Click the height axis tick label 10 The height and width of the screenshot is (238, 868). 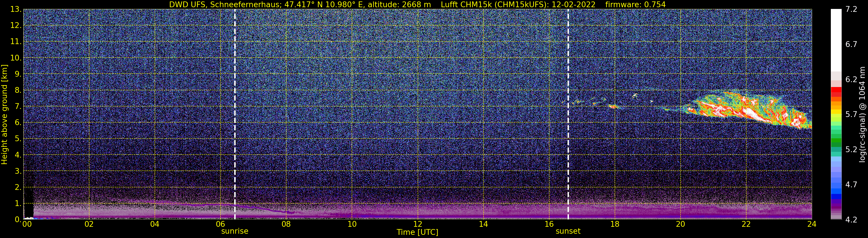(16, 58)
